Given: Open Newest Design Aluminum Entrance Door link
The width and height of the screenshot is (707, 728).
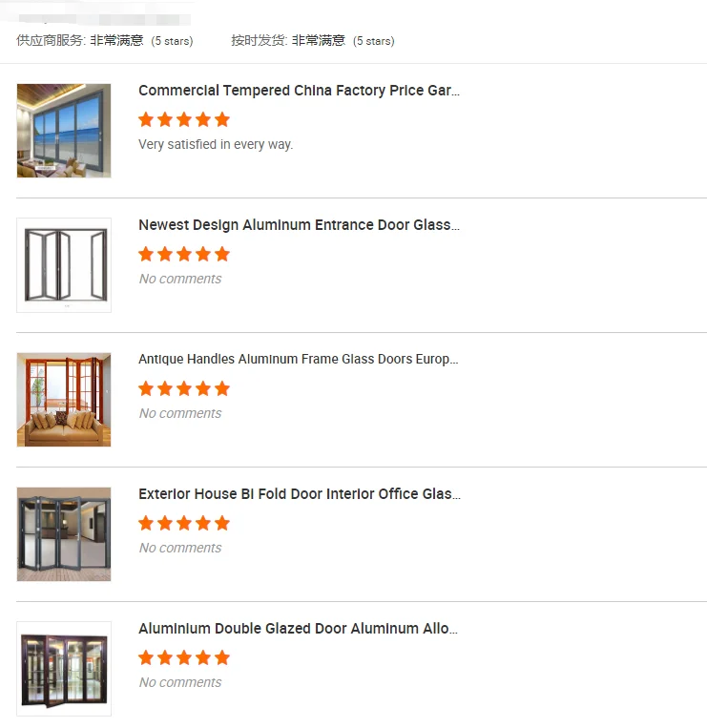Looking at the screenshot, I should [299, 225].
